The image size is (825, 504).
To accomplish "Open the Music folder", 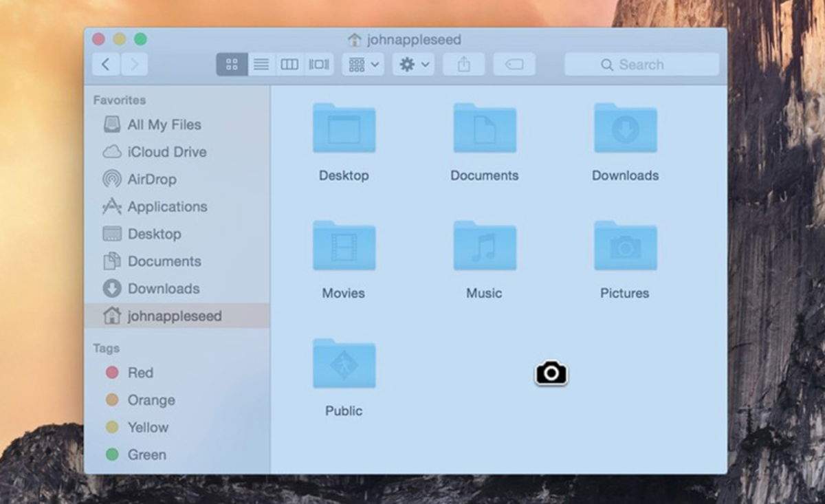I will tap(484, 245).
